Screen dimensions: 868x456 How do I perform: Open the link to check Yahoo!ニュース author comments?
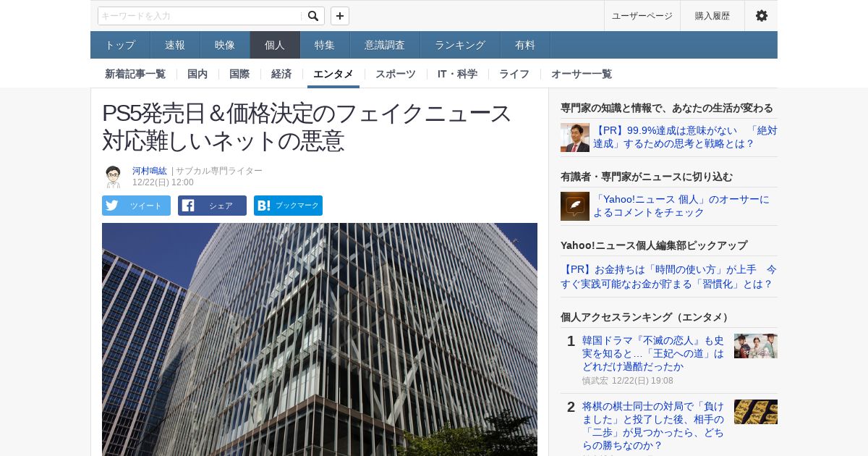click(681, 206)
